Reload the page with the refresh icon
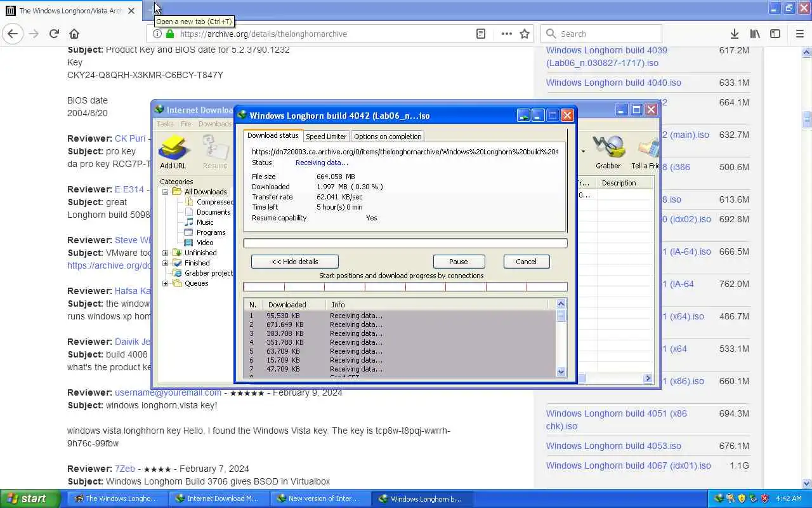The image size is (812, 508). tap(54, 34)
